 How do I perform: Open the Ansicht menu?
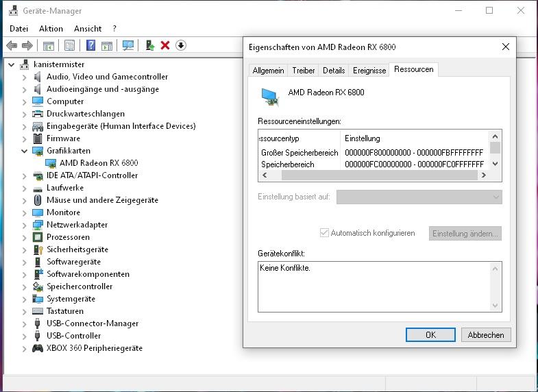coord(88,29)
